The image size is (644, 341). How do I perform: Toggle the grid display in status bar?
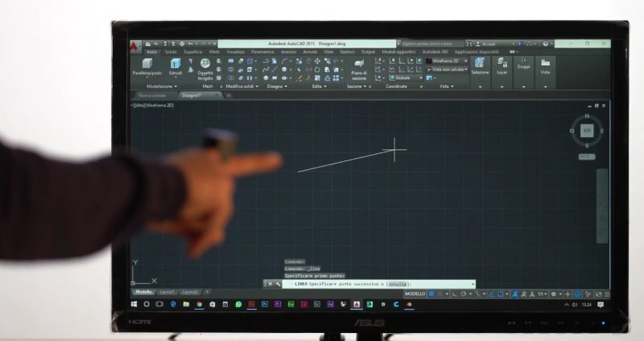coord(432,294)
